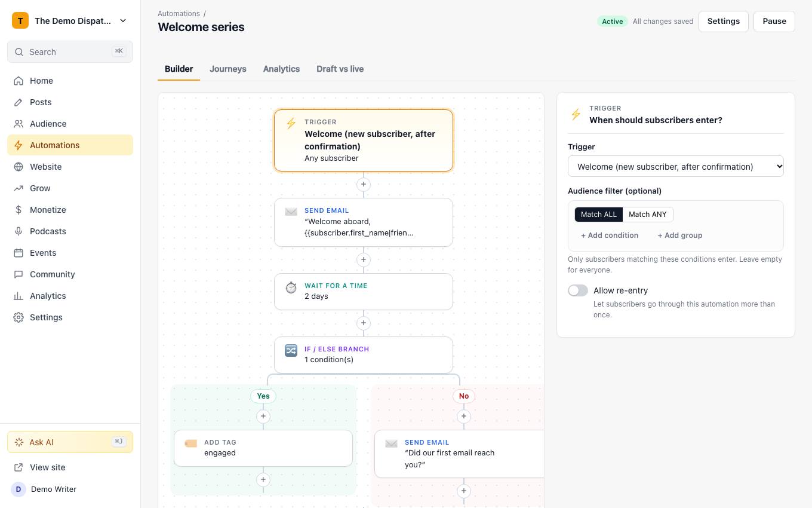Click the stopwatch icon on Wait step

tap(291, 287)
